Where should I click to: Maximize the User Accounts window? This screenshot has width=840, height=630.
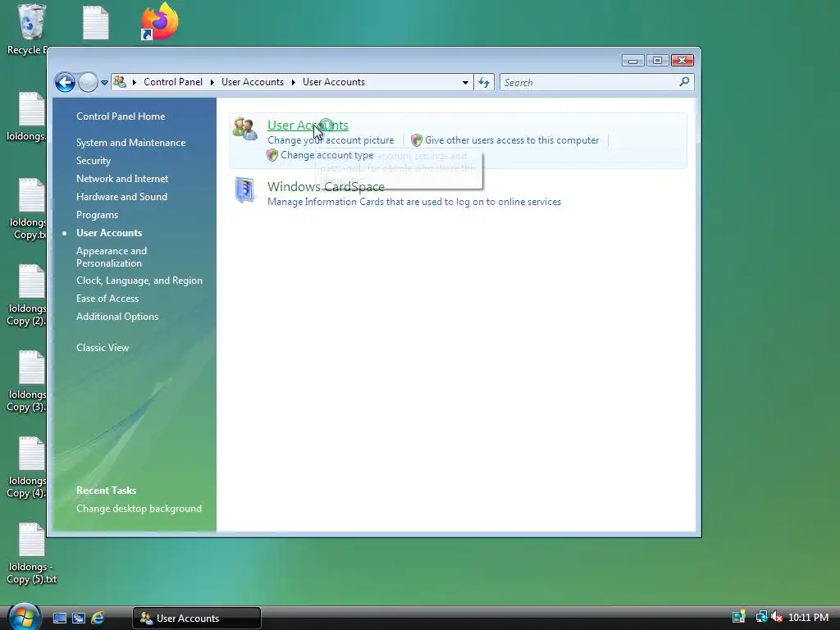point(657,61)
